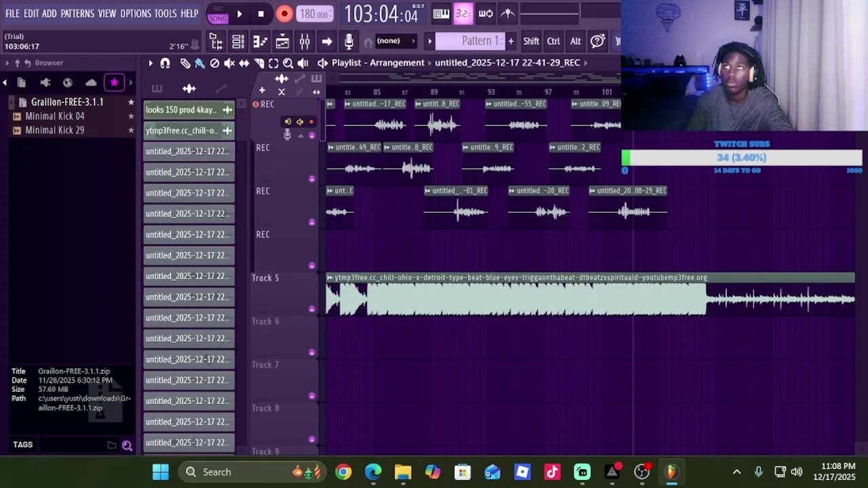Start playback with Play button
This screenshot has height=488, width=868.
pos(239,14)
